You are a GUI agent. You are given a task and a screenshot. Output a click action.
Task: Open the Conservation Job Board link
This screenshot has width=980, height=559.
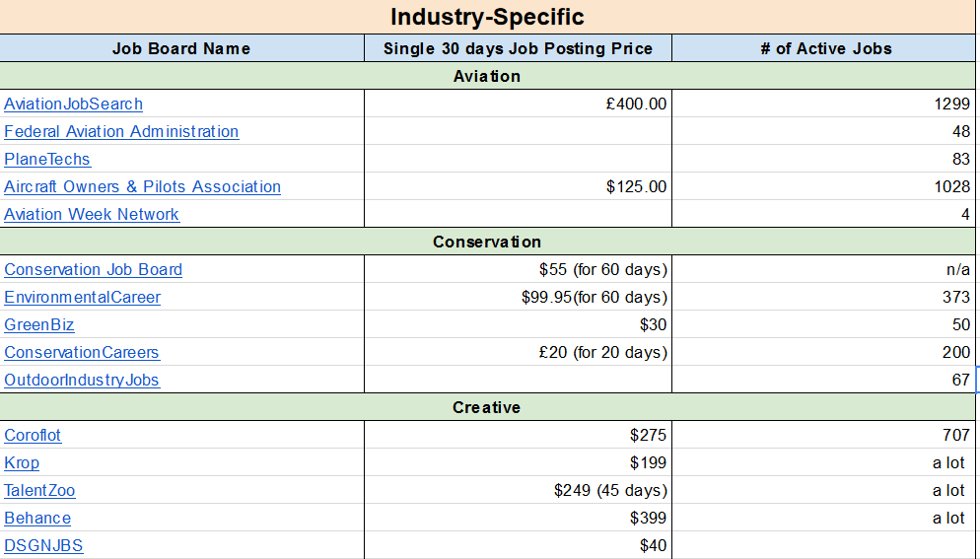click(x=93, y=269)
